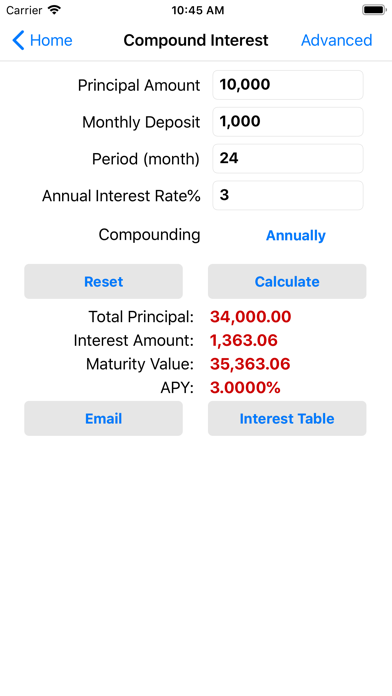This screenshot has width=392, height=696.
Task: Go back via the Home link
Action: [51, 40]
